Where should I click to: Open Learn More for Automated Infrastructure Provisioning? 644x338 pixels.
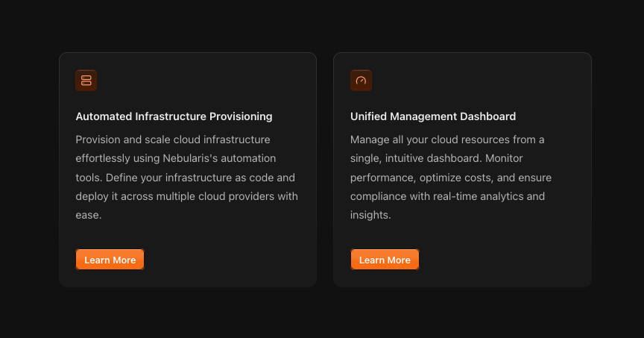coord(110,260)
